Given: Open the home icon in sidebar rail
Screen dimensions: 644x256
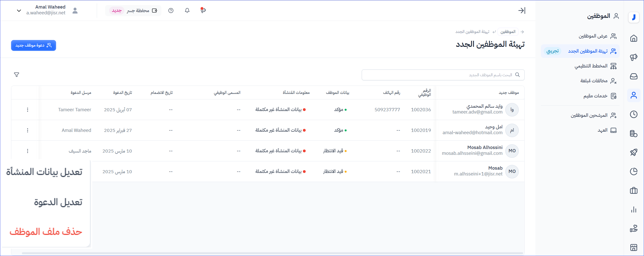Looking at the screenshot, I should point(633,38).
